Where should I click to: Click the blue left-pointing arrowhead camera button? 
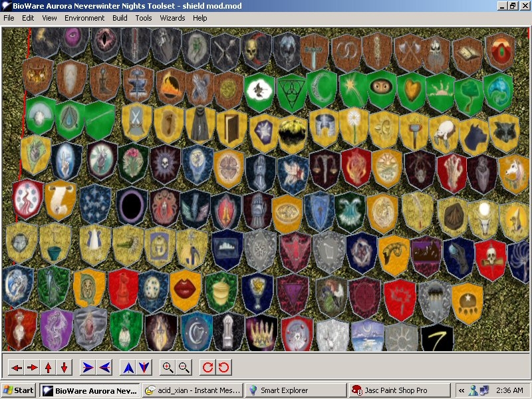(104, 367)
